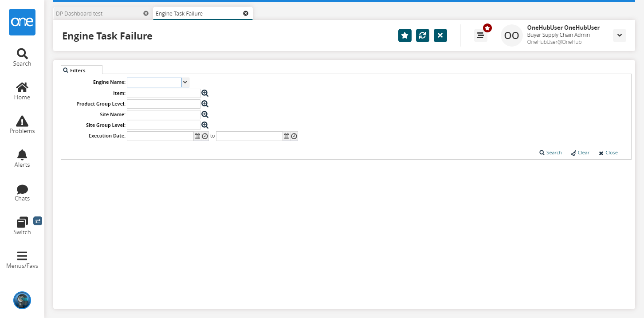Close the page using the X header button
Screen dimensions: 644x318
click(x=440, y=35)
